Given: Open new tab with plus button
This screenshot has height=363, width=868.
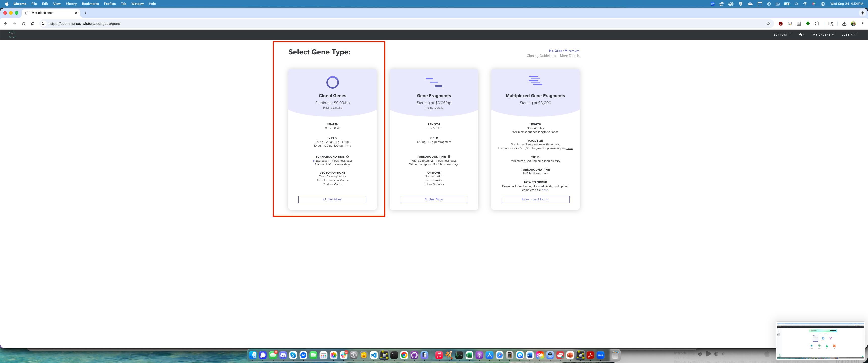Looking at the screenshot, I should [x=85, y=13].
